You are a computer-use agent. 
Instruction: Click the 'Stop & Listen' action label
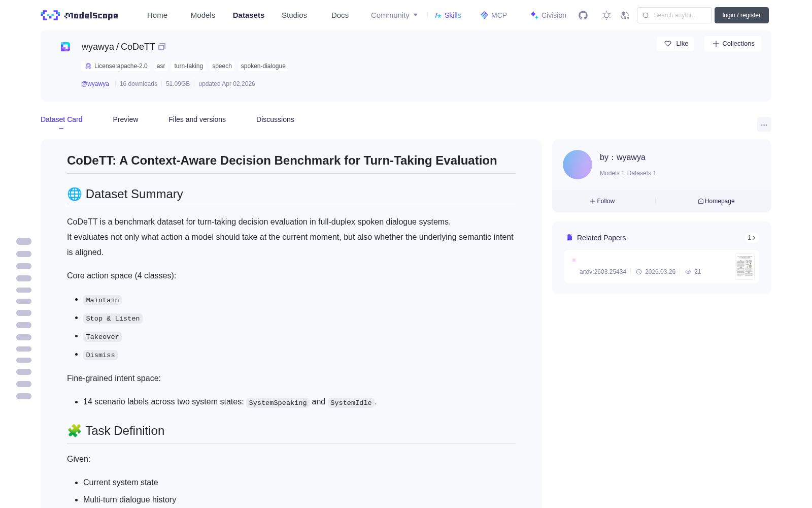113,319
